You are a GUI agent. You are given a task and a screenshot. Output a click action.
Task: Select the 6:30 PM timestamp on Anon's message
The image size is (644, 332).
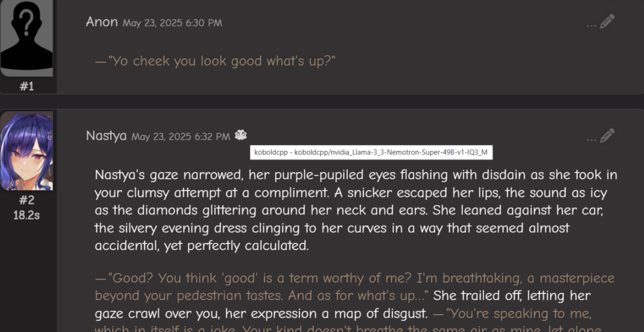tap(172, 23)
